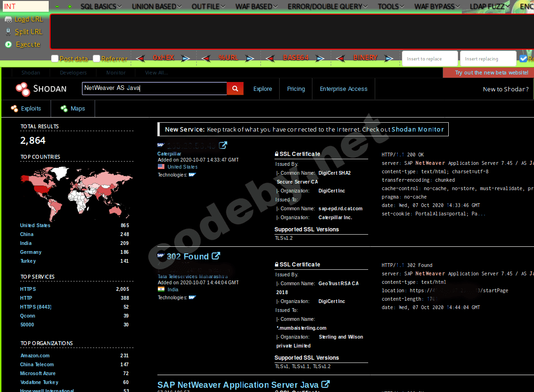
Task: Open the Caterpillar organization link
Action: 169,154
